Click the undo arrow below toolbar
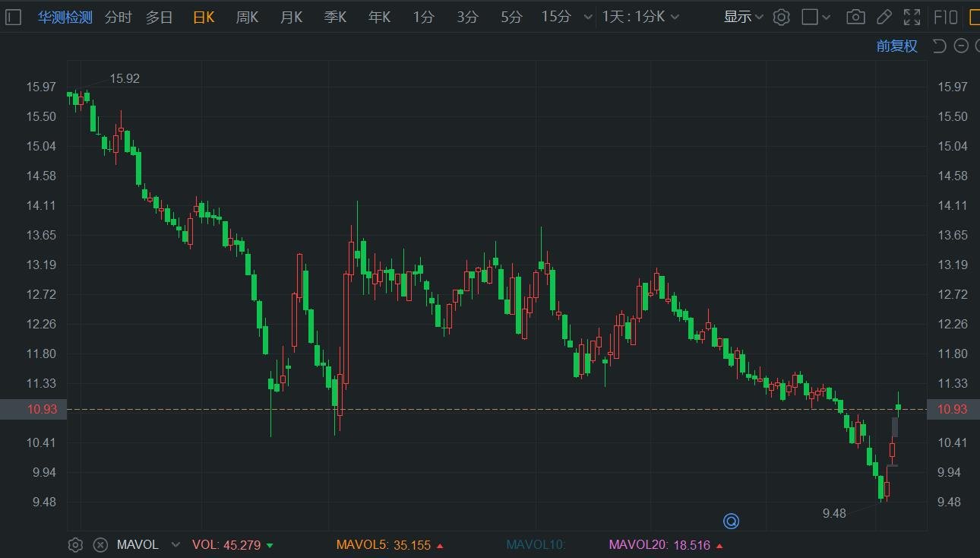 (x=939, y=46)
